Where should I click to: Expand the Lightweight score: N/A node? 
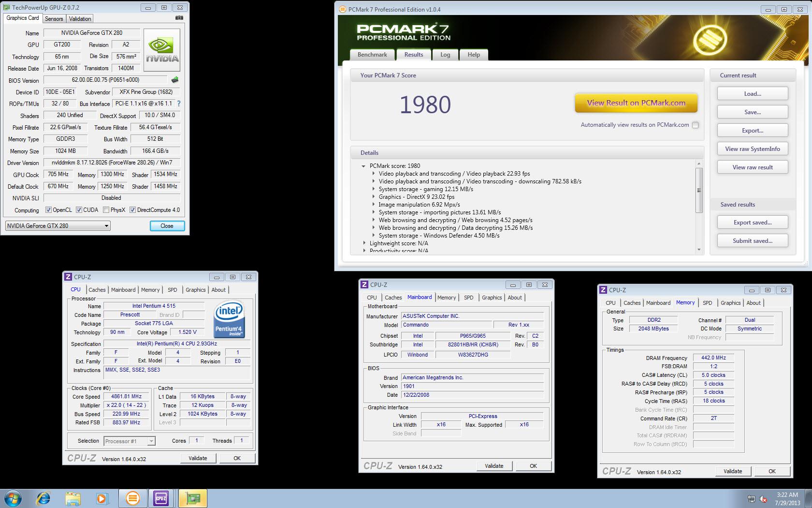(364, 243)
